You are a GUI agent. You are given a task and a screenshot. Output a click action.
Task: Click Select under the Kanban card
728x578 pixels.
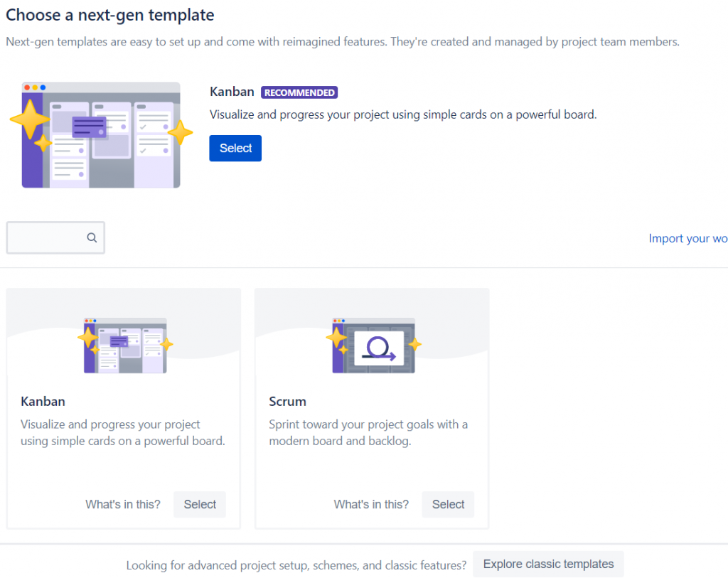click(x=200, y=504)
